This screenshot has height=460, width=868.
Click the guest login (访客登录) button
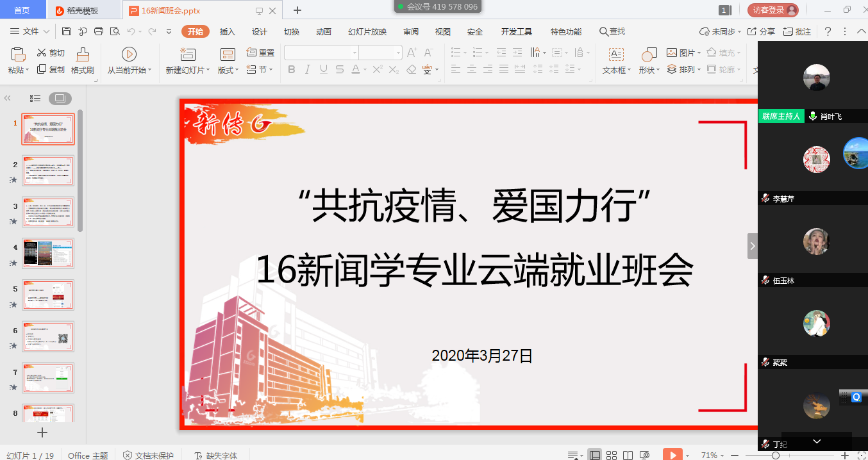[772, 10]
